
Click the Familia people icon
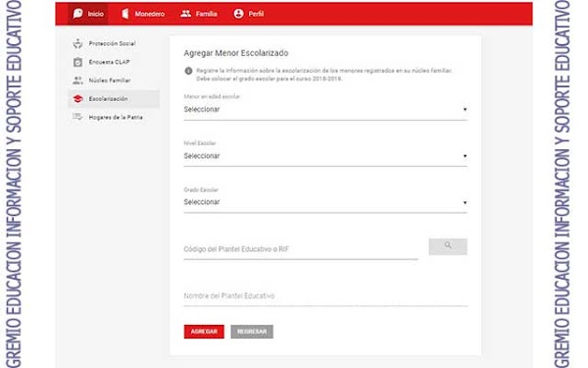[x=185, y=14]
